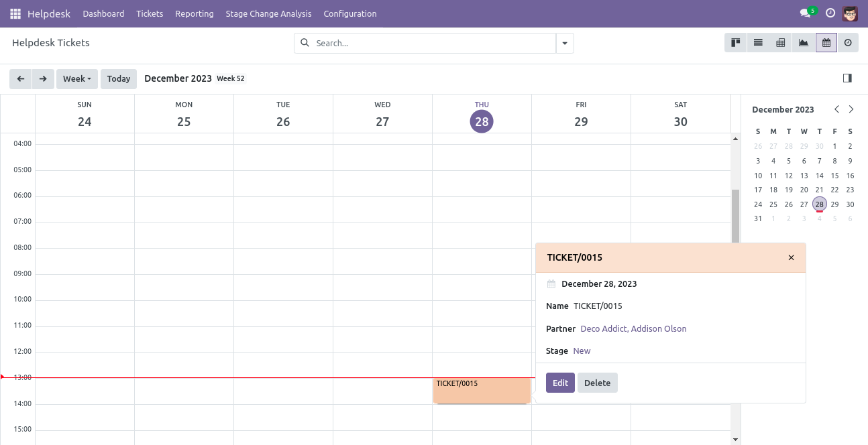Select Tuesday 26 column header
The image size is (868, 445).
[x=283, y=114]
